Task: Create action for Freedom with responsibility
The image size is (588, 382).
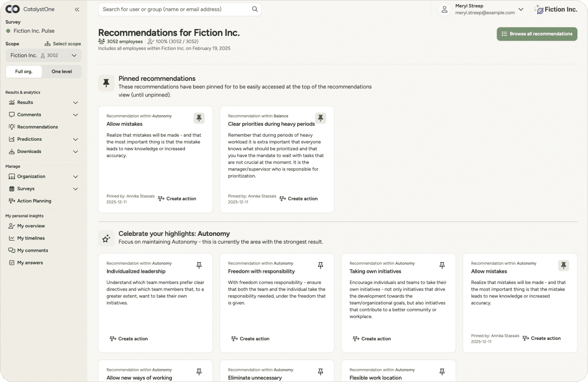Action: point(250,339)
